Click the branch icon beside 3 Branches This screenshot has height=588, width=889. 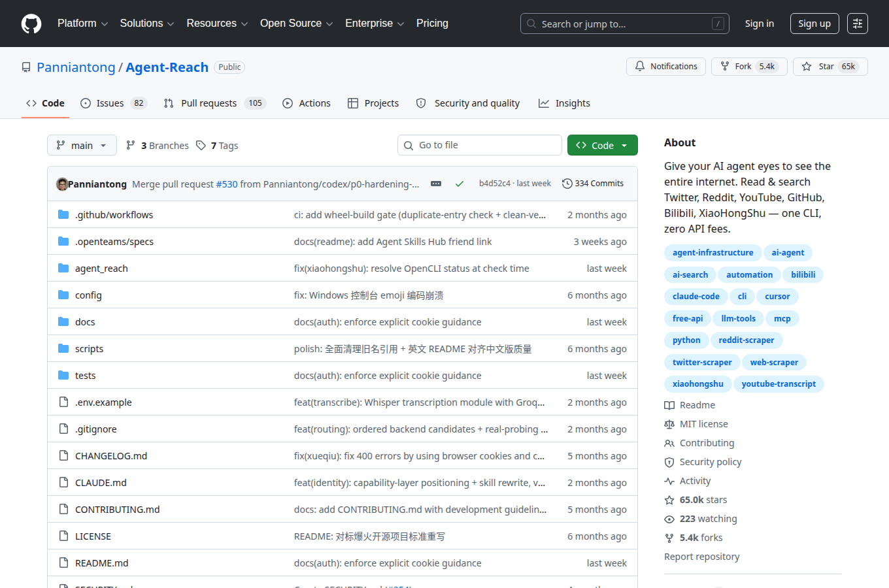pos(131,145)
